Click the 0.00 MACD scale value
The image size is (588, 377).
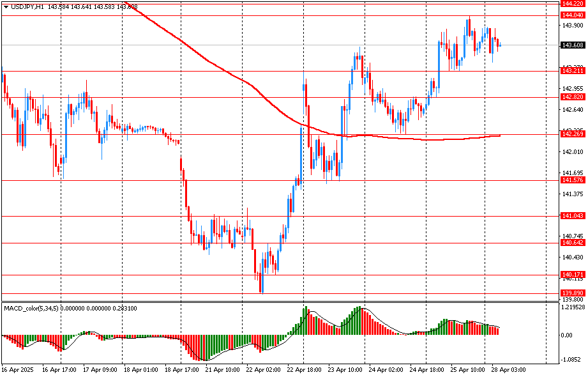point(568,335)
